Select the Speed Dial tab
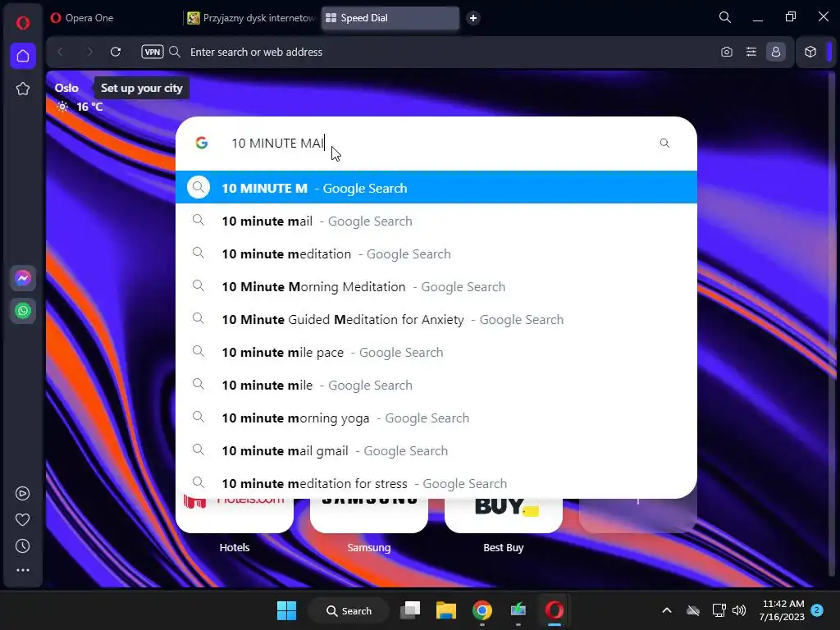Image resolution: width=840 pixels, height=630 pixels. (x=390, y=18)
